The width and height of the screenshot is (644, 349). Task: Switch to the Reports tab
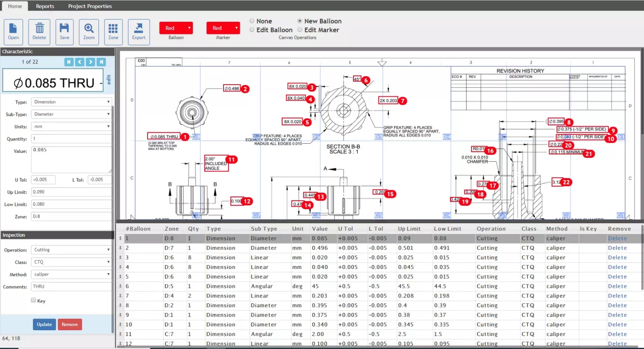(x=45, y=6)
